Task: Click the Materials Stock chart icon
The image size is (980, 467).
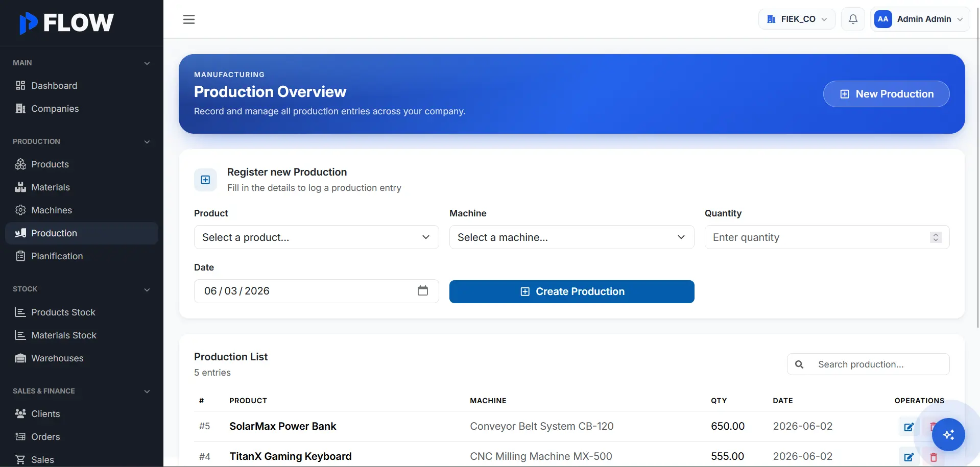Action: (20, 335)
